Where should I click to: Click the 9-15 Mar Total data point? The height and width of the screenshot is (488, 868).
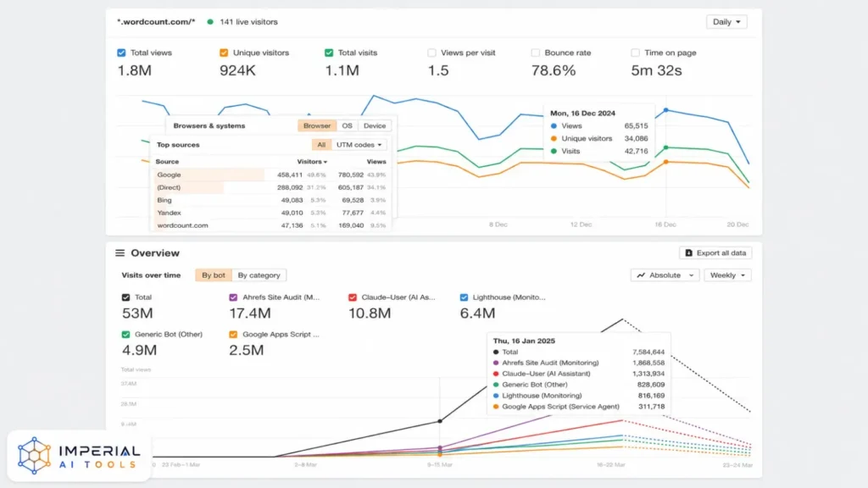[x=440, y=421]
